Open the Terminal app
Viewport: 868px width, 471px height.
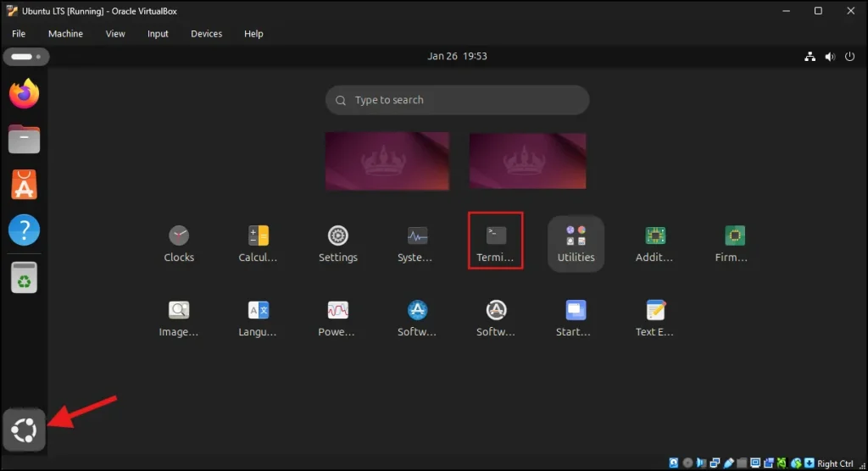click(x=495, y=241)
